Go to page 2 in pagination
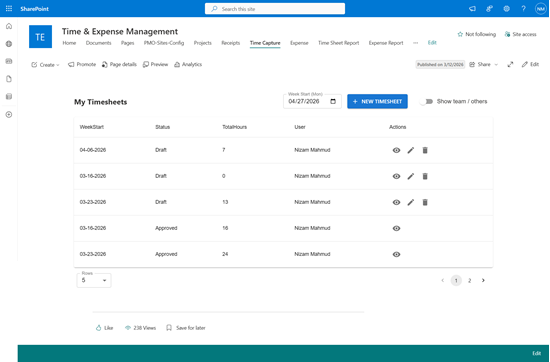Image resolution: width=550 pixels, height=362 pixels. (469, 280)
